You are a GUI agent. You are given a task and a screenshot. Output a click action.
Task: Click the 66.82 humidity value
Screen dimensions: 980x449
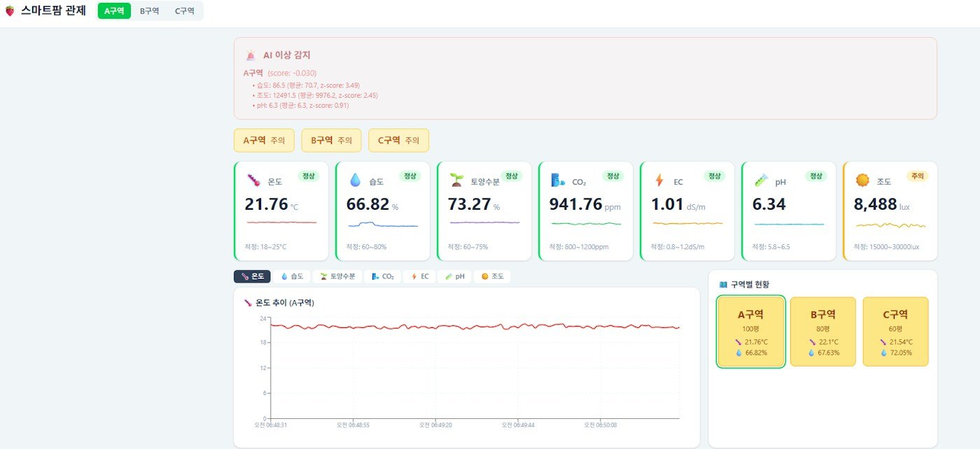(367, 205)
